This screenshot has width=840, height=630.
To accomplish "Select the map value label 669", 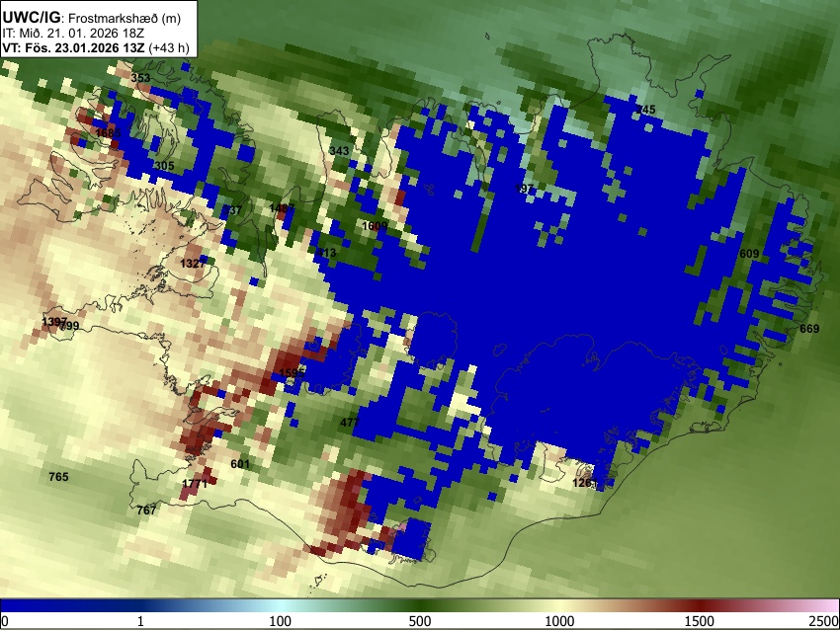I will click(809, 329).
